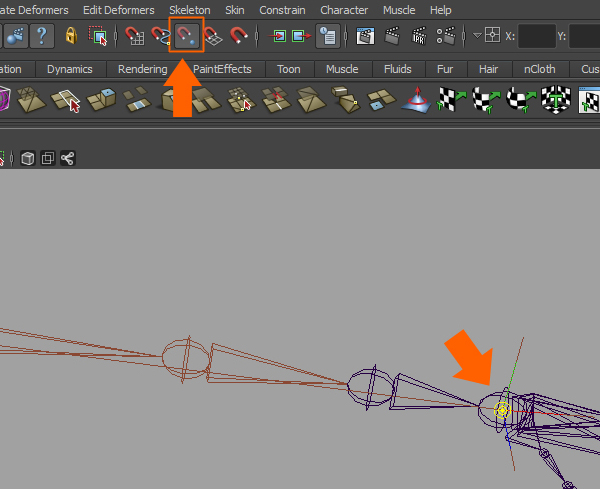
Task: Click the pyramid with grid shelf icon
Action: tap(31, 99)
